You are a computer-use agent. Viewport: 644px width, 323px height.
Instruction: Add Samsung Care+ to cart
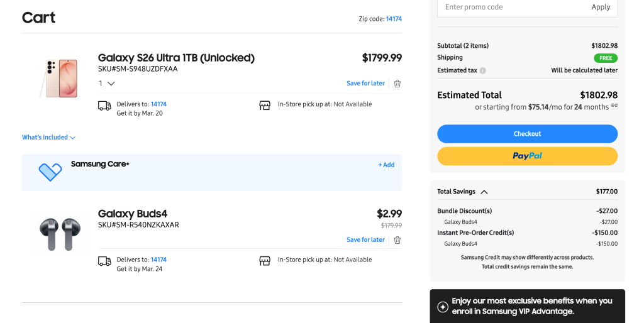tap(386, 165)
